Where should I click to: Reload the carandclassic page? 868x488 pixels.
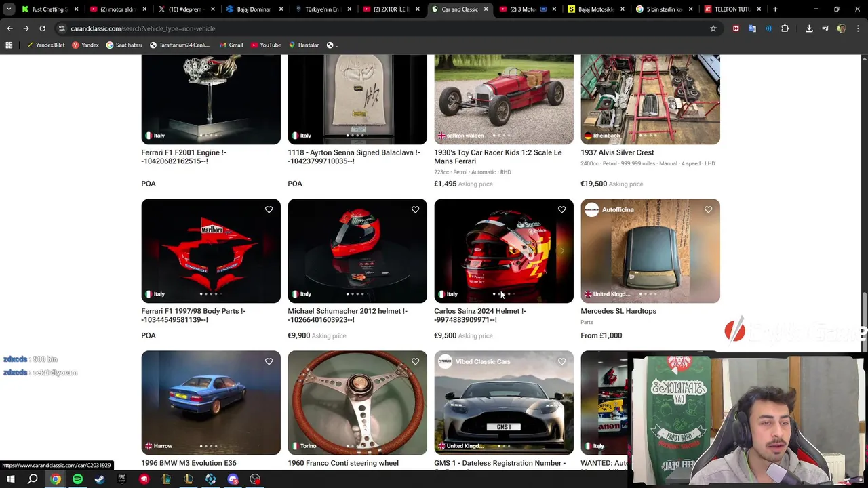pos(42,28)
